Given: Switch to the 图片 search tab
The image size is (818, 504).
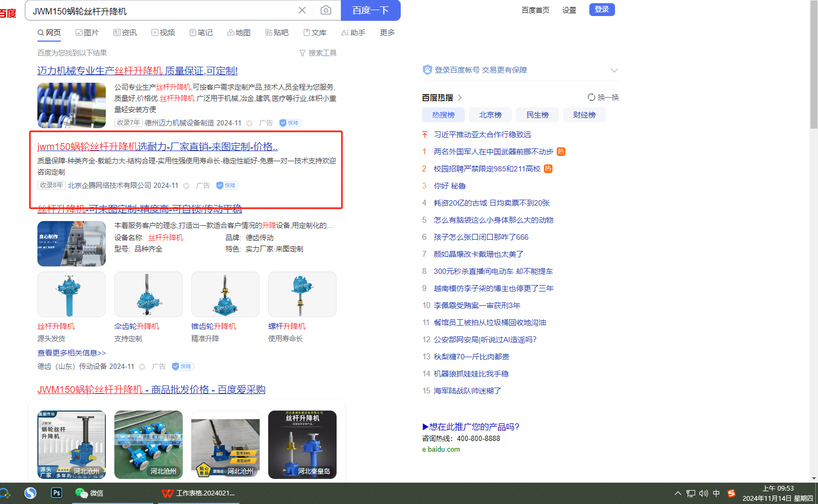Looking at the screenshot, I should click(x=87, y=33).
